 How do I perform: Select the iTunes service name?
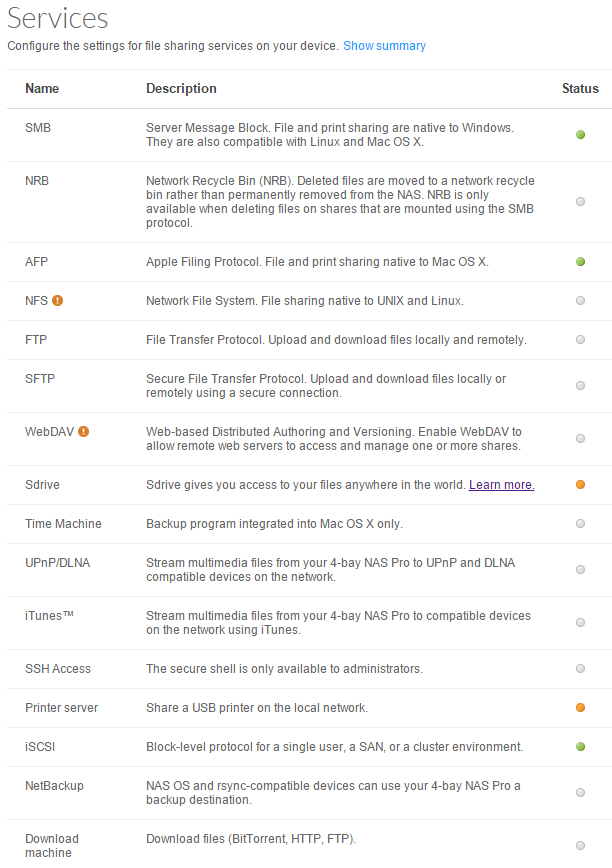coord(49,616)
